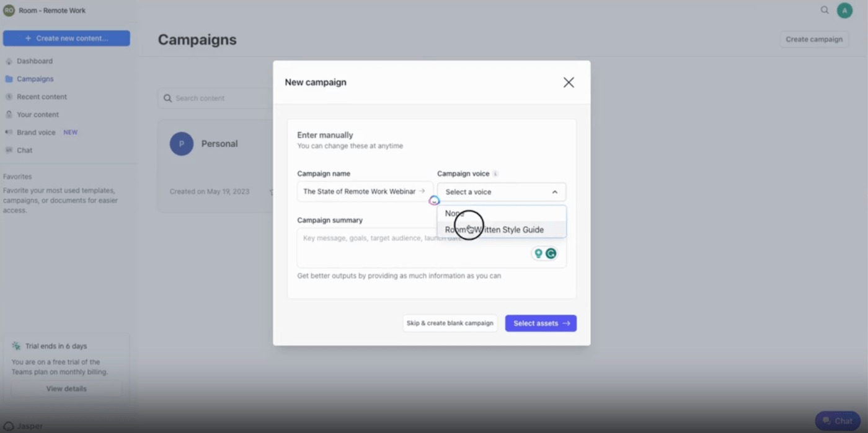The height and width of the screenshot is (433, 868).
Task: Click the Dashboard icon in sidebar
Action: click(x=9, y=61)
